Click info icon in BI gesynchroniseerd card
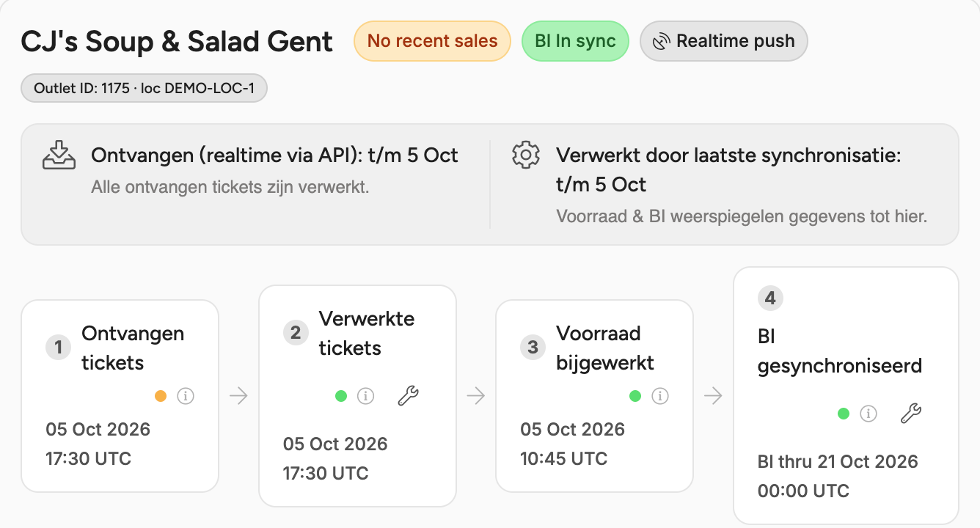 (x=869, y=414)
